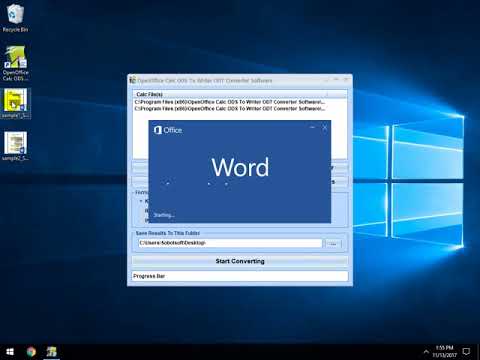Select the first Calc file row in list
480x360 pixels.
[230, 102]
